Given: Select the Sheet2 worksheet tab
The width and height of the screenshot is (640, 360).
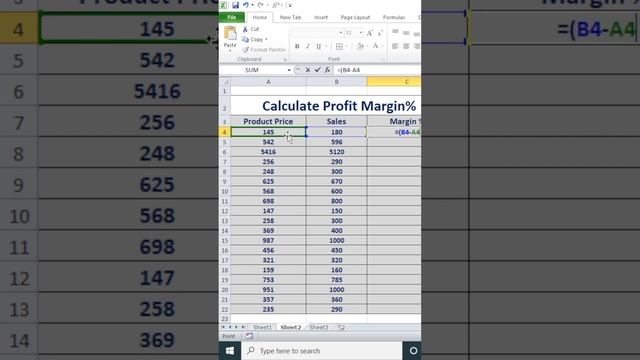Looking at the screenshot, I should (x=291, y=327).
